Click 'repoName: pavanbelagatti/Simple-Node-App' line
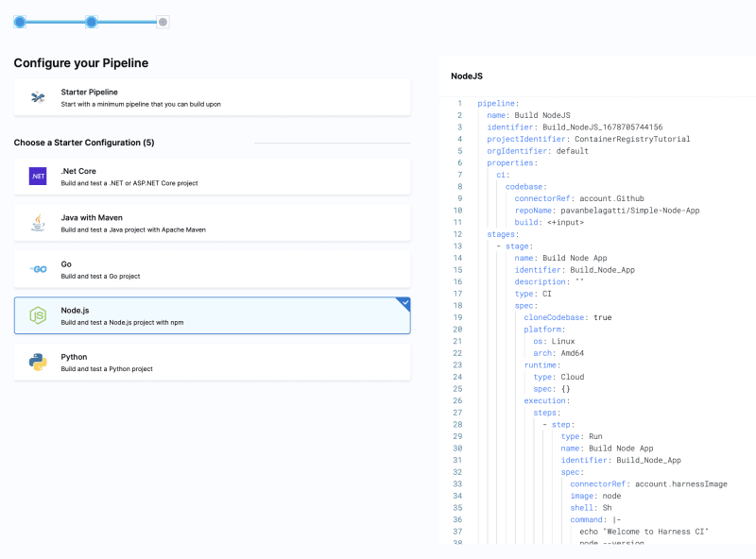 coord(607,211)
